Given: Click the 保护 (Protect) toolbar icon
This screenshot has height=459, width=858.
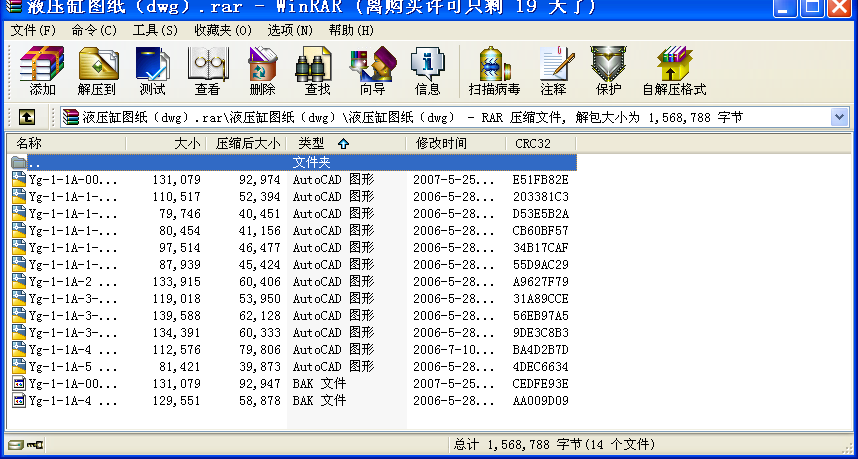Looking at the screenshot, I should click(607, 71).
